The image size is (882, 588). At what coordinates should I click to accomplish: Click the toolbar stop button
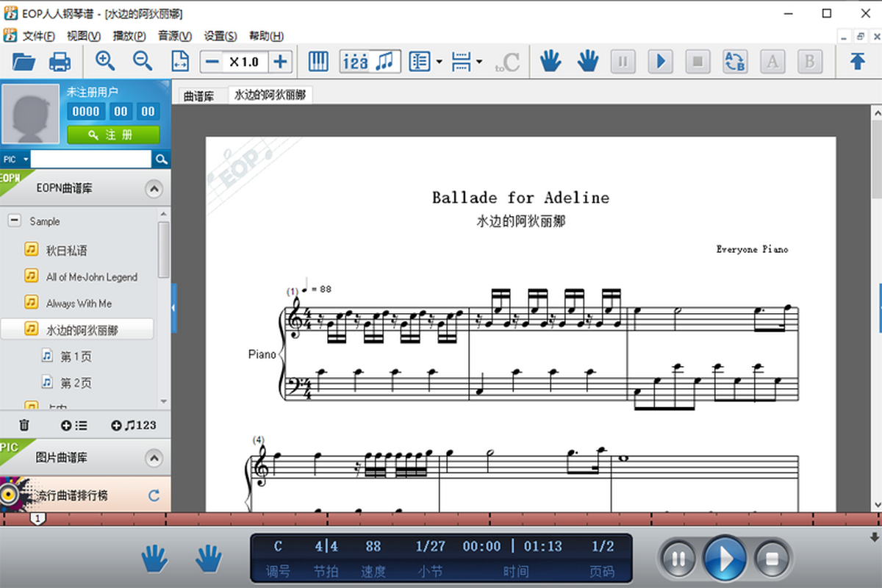[x=698, y=62]
